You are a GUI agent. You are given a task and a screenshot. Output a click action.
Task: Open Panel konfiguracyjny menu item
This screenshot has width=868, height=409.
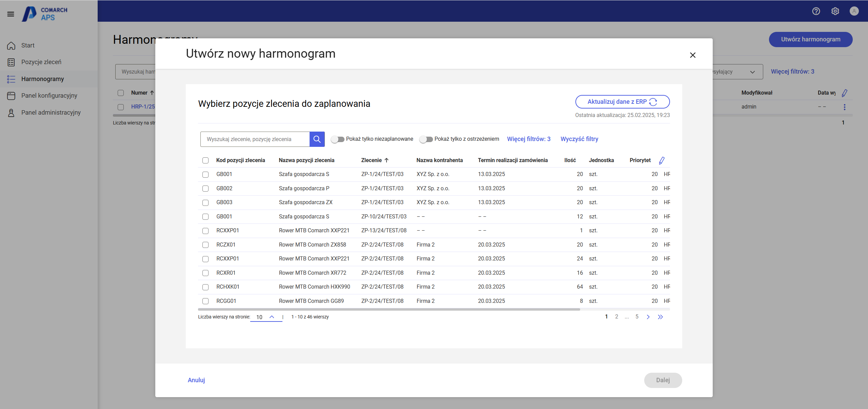click(x=49, y=96)
